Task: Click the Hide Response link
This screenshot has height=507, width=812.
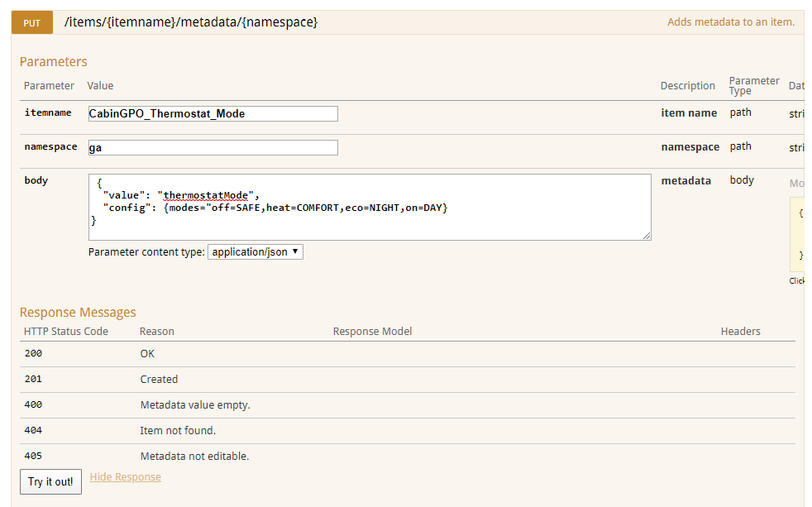Action: [125, 477]
